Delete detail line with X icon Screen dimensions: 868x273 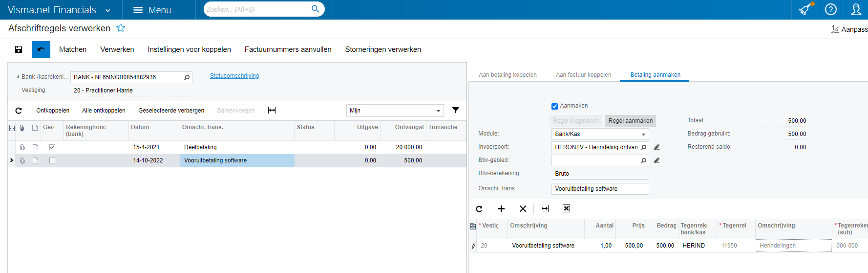tap(523, 209)
